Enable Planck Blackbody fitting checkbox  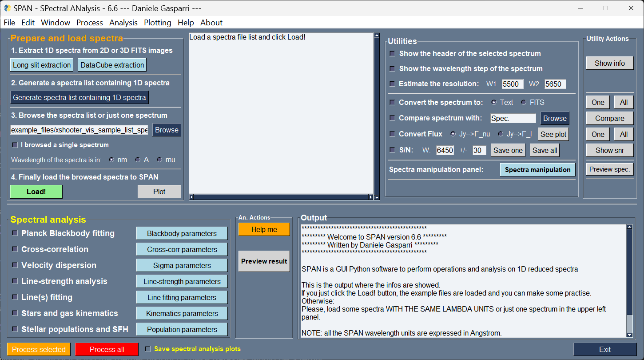[x=15, y=233]
